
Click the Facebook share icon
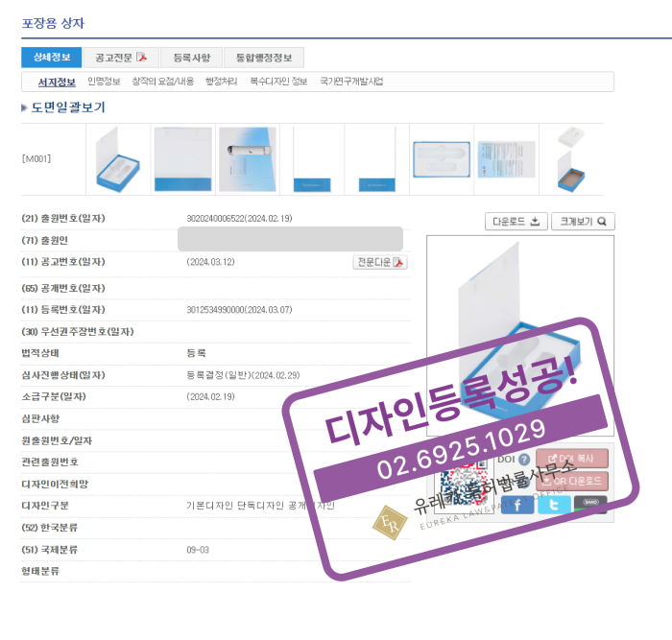click(x=517, y=505)
